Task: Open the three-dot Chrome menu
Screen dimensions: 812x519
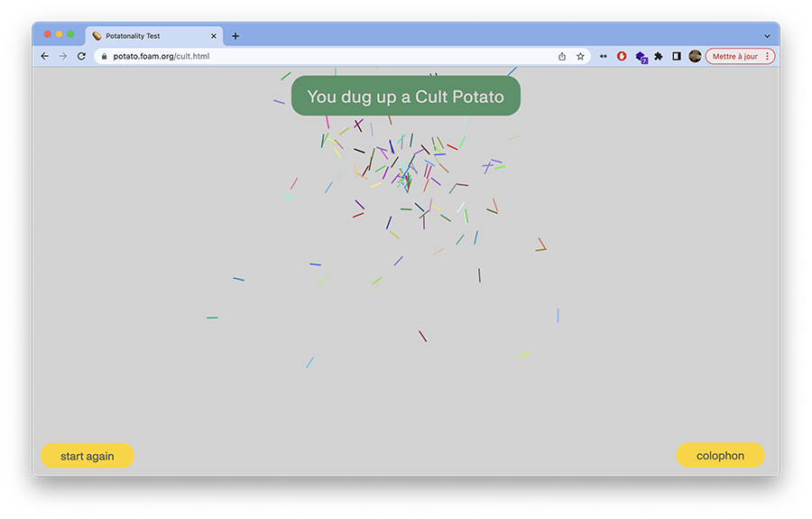Action: (768, 56)
